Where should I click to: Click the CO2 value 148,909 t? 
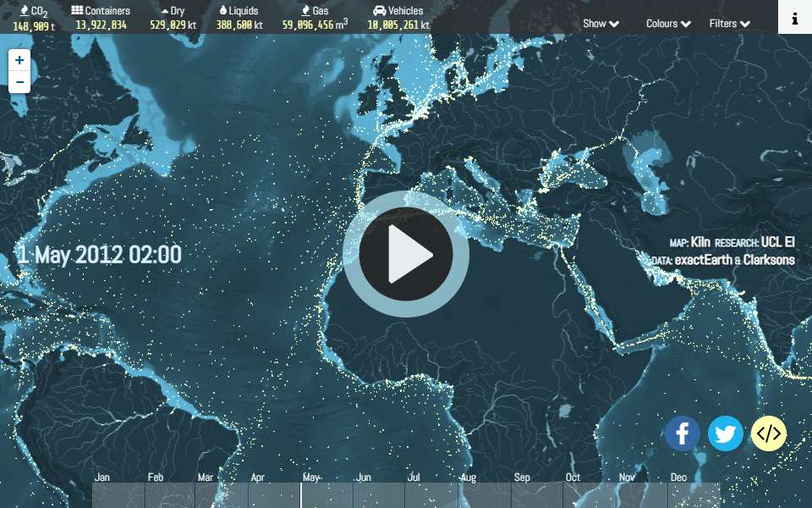(34, 25)
